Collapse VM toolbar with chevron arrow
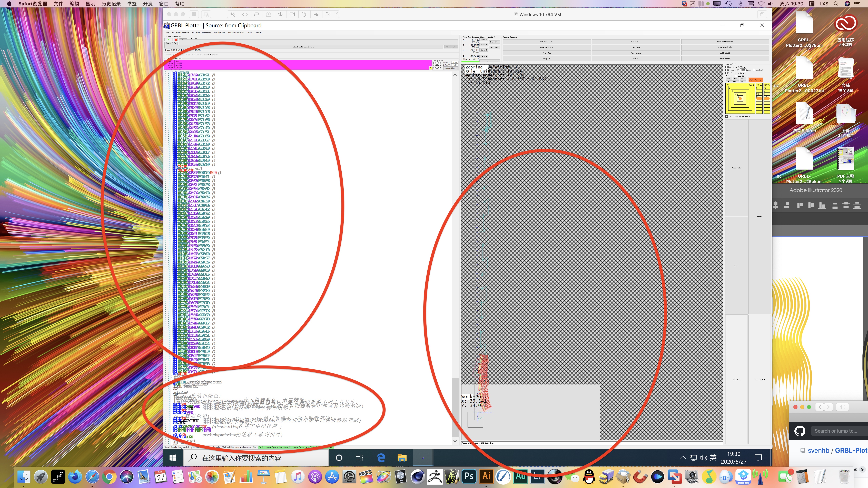The height and width of the screenshot is (488, 868). 336,14
